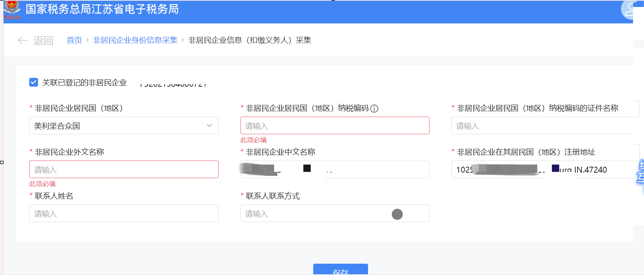Click the info icon beside 纳税编码

pos(374,109)
